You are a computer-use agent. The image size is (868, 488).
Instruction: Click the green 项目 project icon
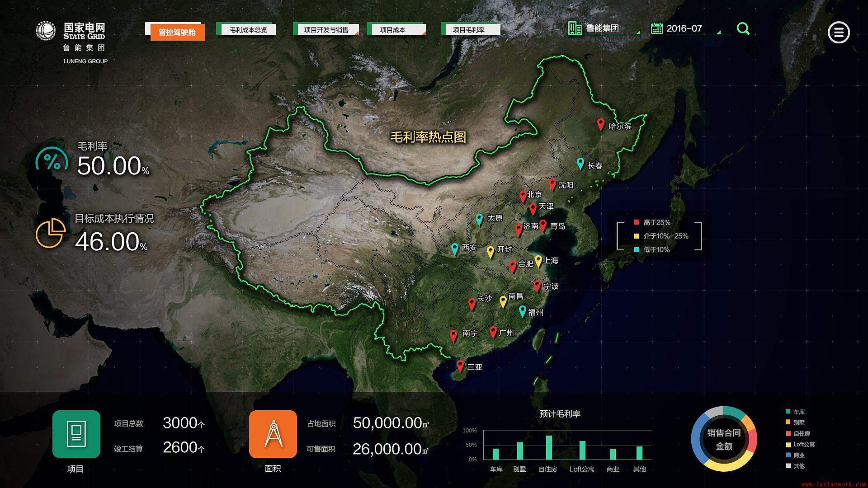76,434
